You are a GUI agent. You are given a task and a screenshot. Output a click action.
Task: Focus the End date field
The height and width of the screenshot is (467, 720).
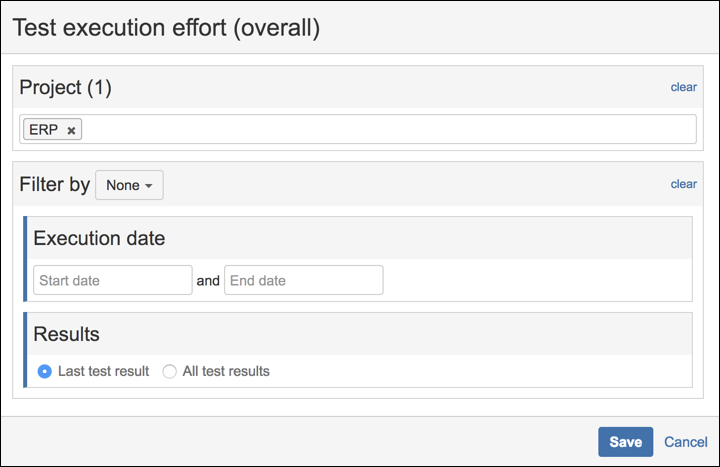[303, 281]
